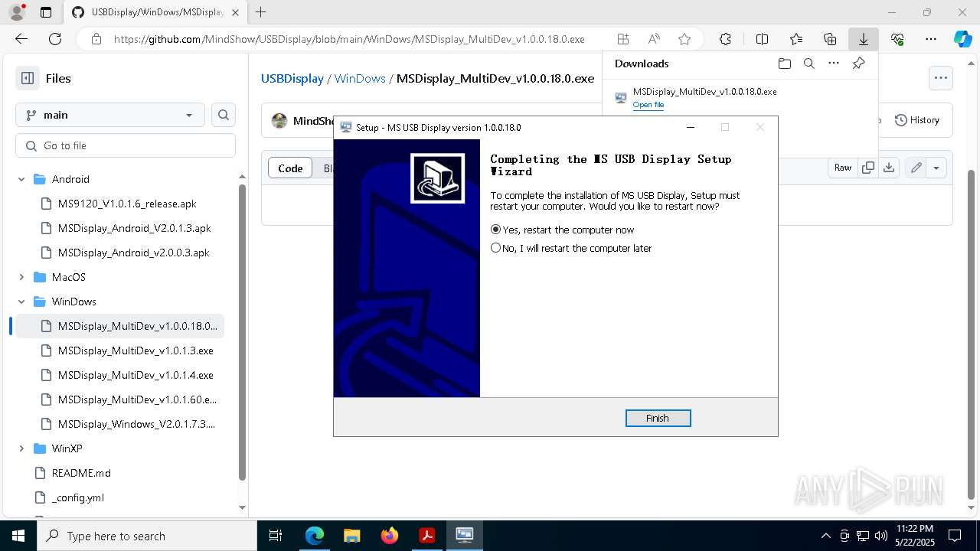
Task: Click the file tree scrollbar
Action: point(242,333)
